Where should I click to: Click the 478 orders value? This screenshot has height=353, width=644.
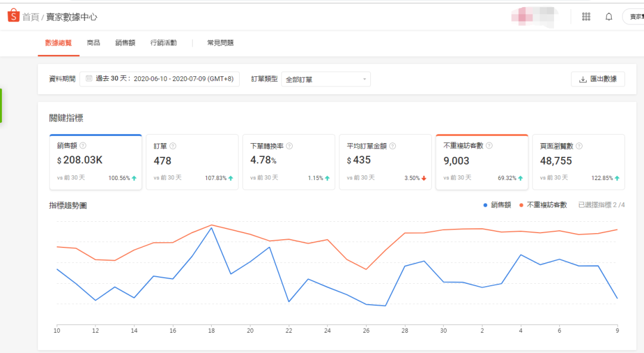[162, 160]
